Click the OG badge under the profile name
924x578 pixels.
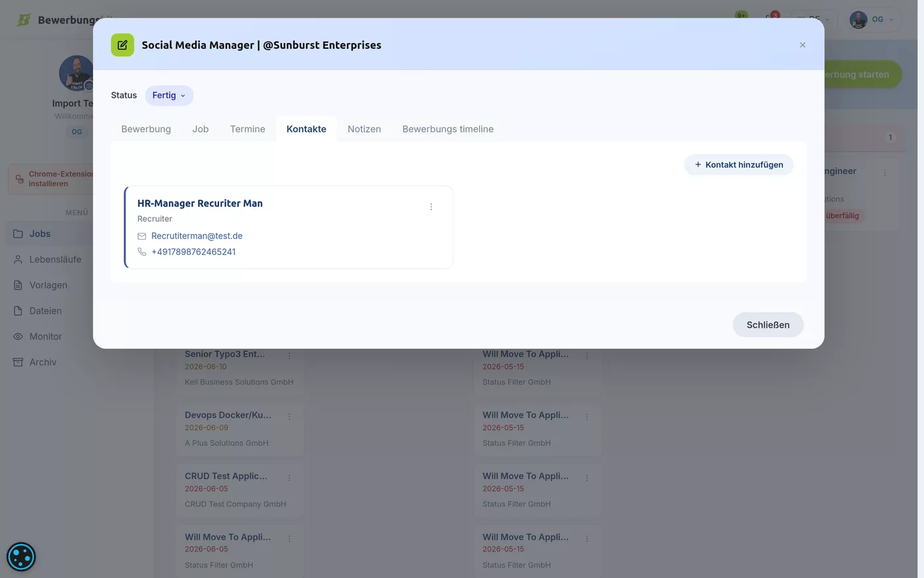77,131
